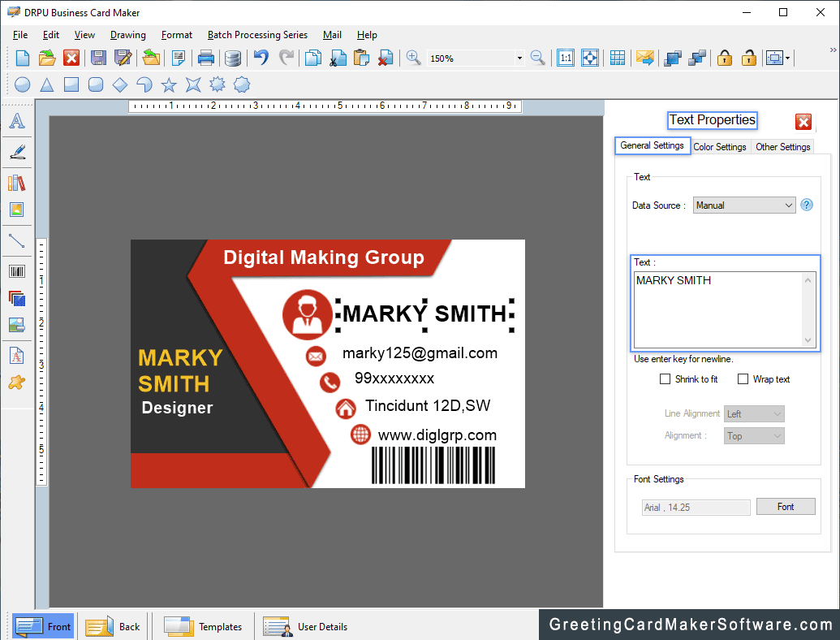Open the Templates button
Screen dimensions: 840x640
pyautogui.click(x=203, y=626)
